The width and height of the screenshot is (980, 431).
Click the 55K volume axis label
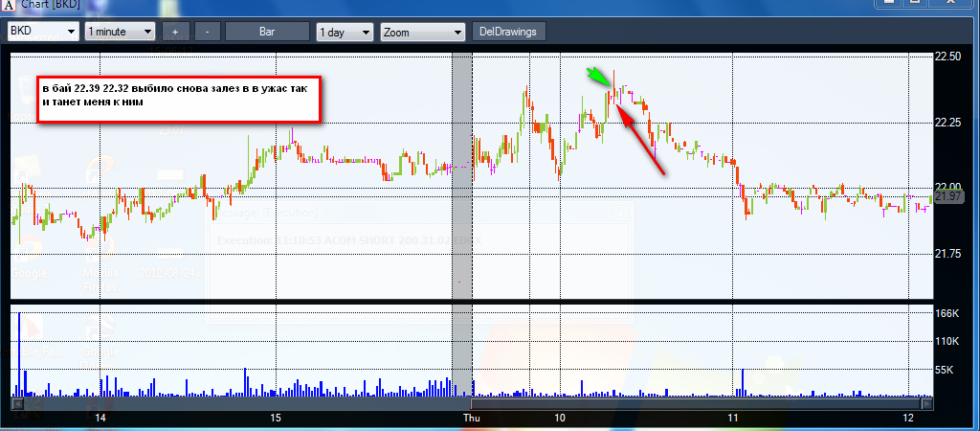(943, 370)
